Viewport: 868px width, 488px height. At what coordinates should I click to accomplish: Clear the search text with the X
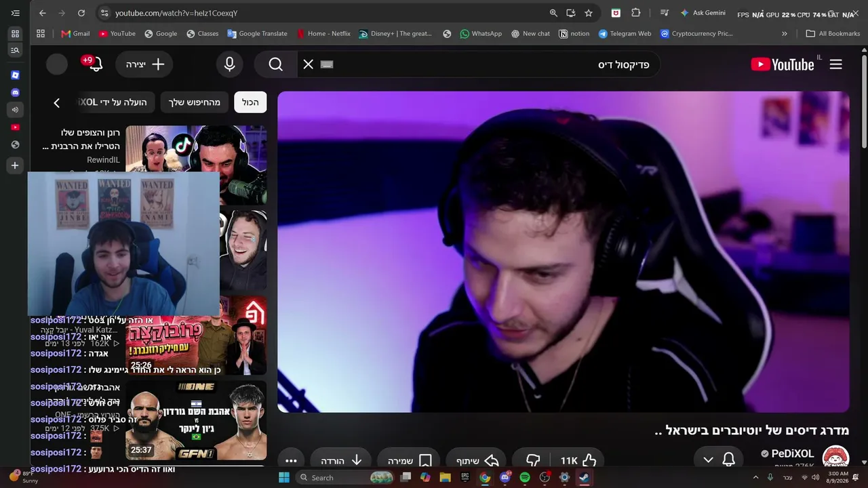(309, 64)
